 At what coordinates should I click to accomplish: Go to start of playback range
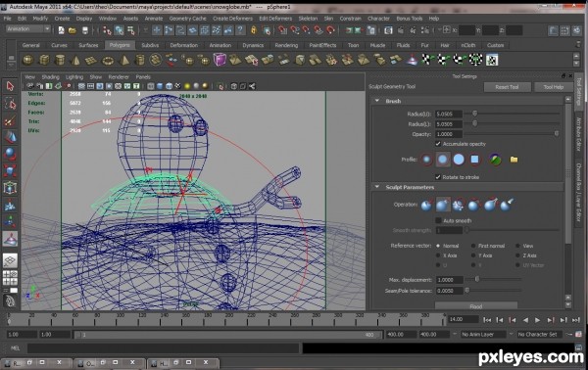tap(487, 320)
